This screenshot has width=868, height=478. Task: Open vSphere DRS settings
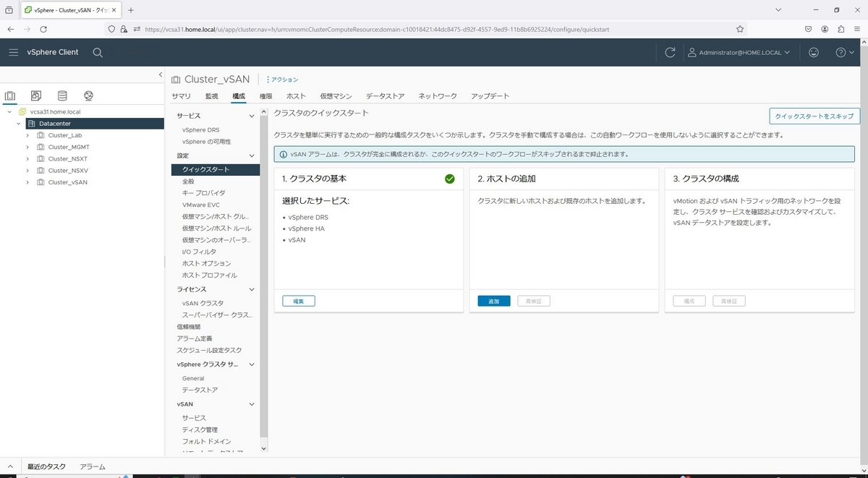(x=201, y=130)
